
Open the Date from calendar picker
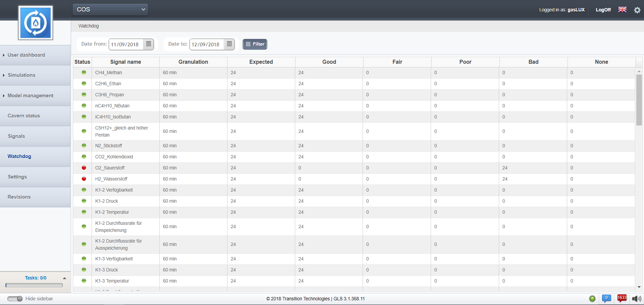click(x=149, y=44)
